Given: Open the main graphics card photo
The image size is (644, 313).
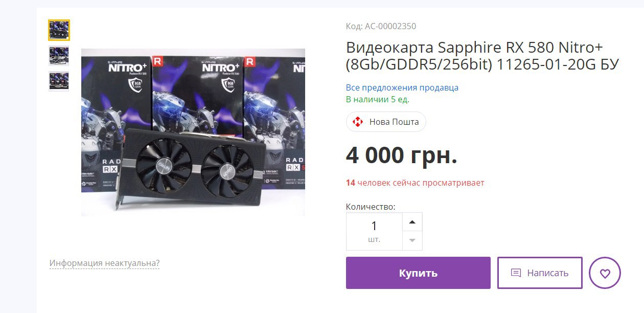Looking at the screenshot, I should [x=193, y=132].
